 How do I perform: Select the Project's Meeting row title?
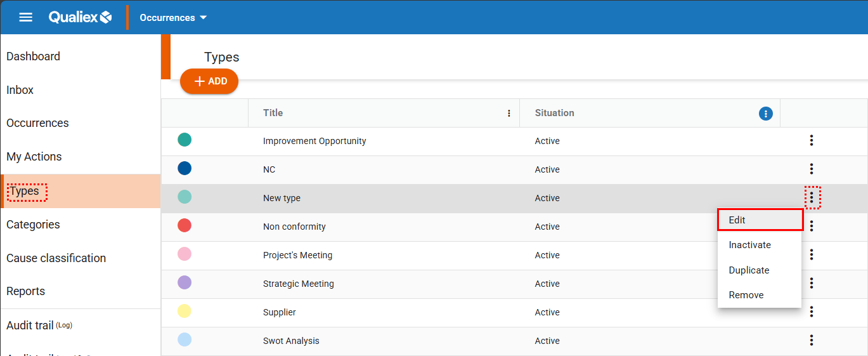point(297,255)
